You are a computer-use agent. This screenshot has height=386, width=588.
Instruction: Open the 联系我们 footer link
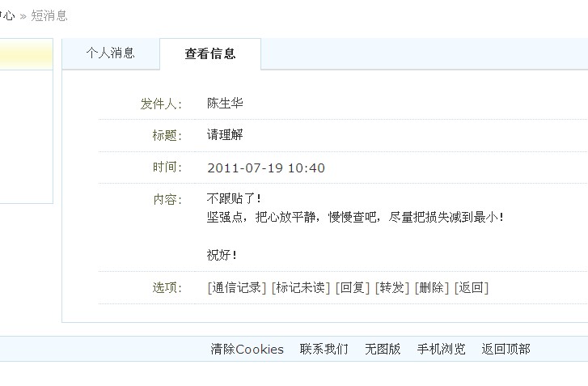click(324, 350)
